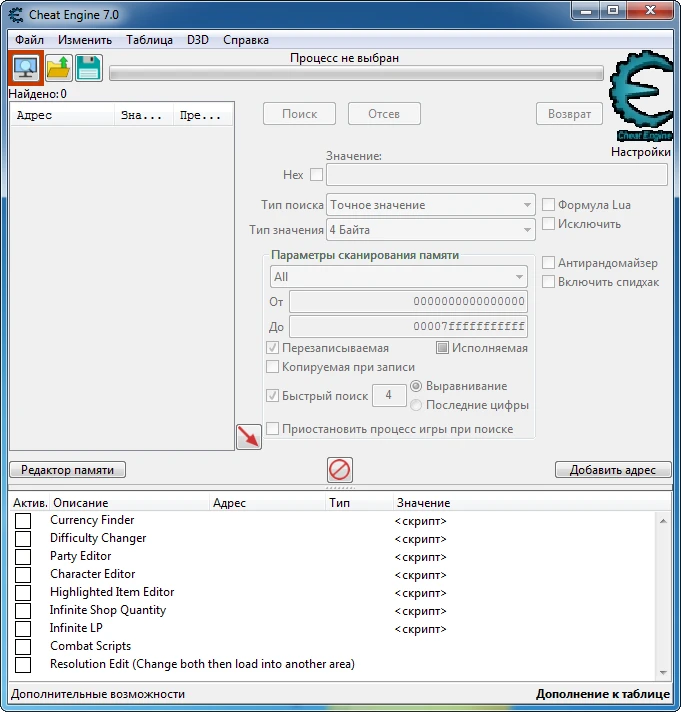
Task: Click cheat table scrollbar down arrow
Action: coord(663,672)
